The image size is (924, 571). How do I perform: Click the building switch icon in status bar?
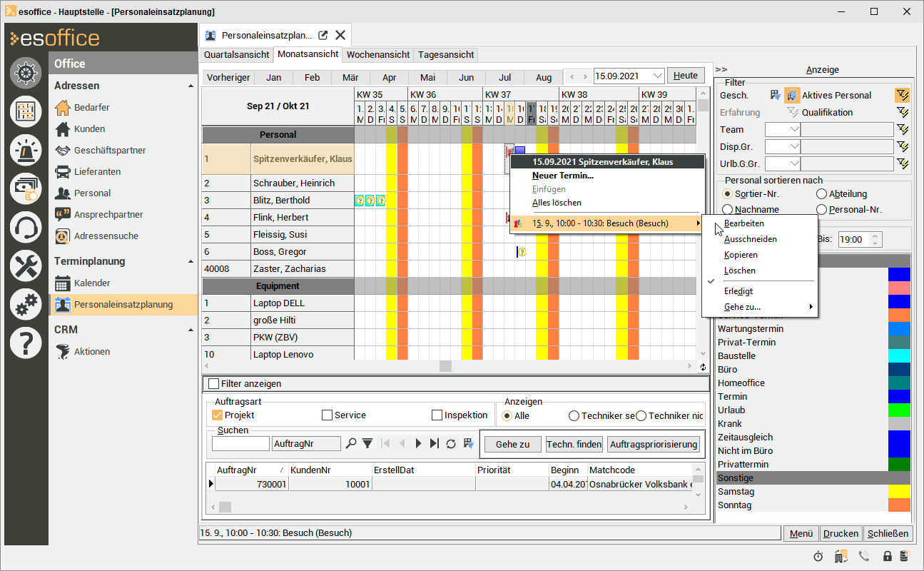click(841, 556)
